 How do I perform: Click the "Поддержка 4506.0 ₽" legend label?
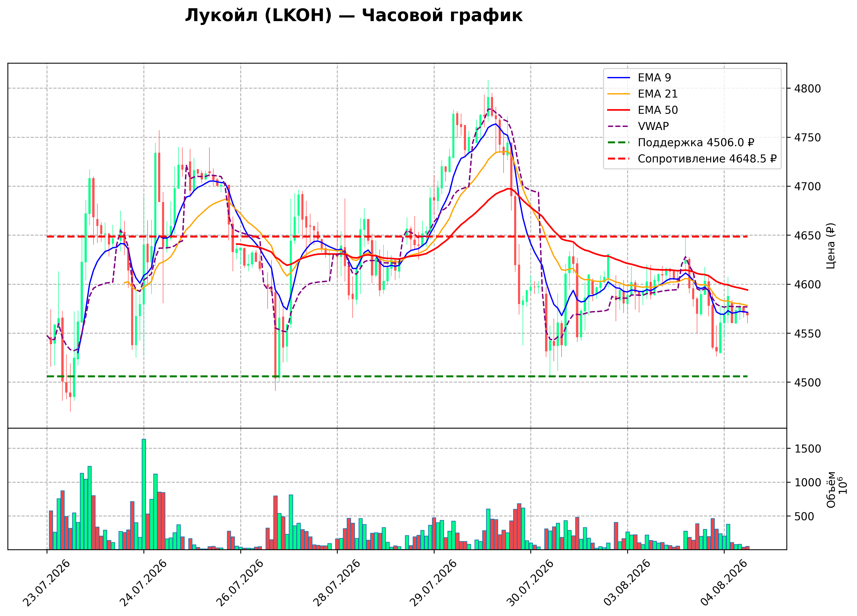point(696,142)
